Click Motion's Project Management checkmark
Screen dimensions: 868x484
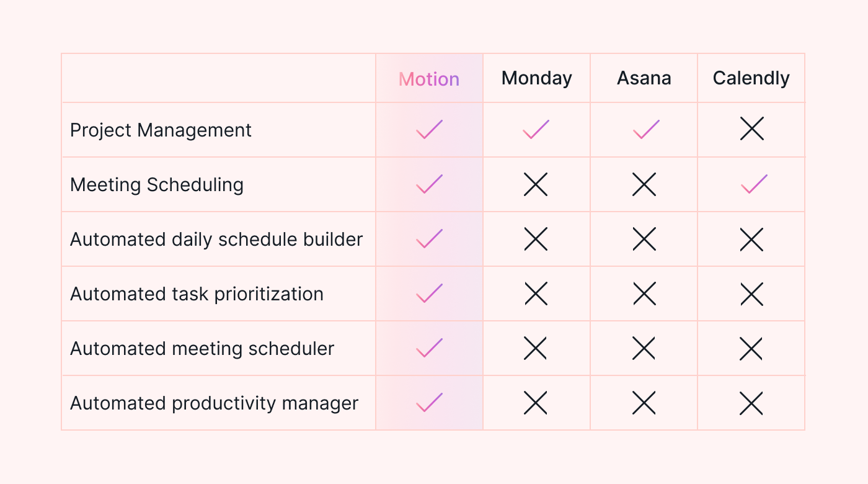[x=429, y=130]
